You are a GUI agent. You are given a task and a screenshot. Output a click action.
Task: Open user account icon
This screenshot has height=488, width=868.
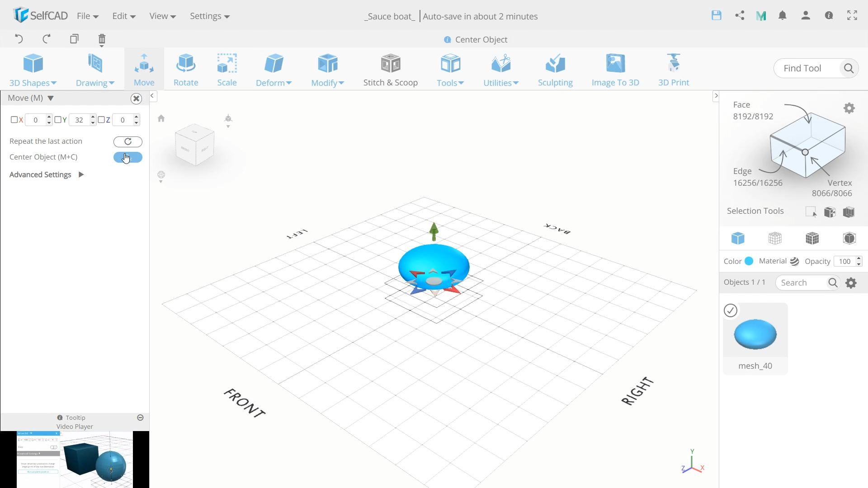pos(806,16)
